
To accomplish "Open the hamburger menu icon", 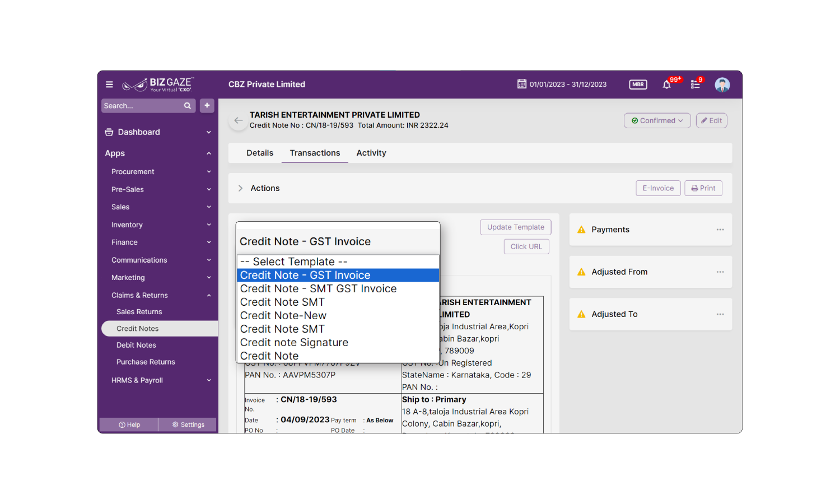I will tap(109, 85).
